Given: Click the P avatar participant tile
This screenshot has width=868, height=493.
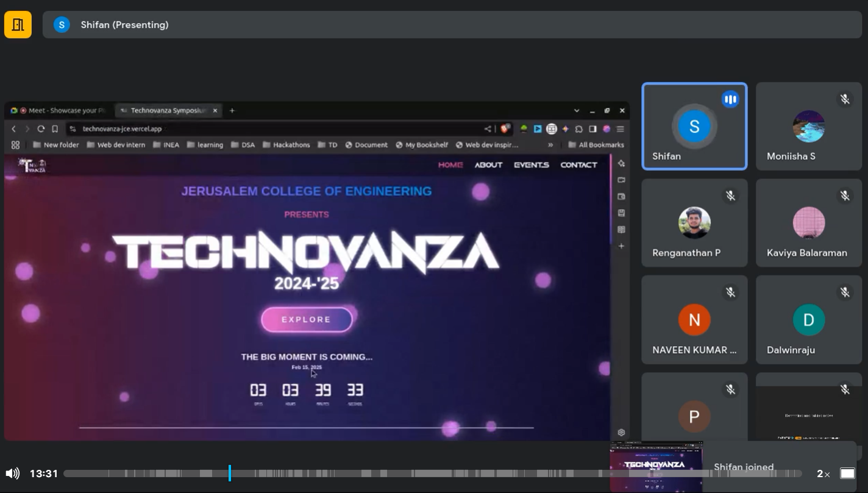Looking at the screenshot, I should 694,407.
